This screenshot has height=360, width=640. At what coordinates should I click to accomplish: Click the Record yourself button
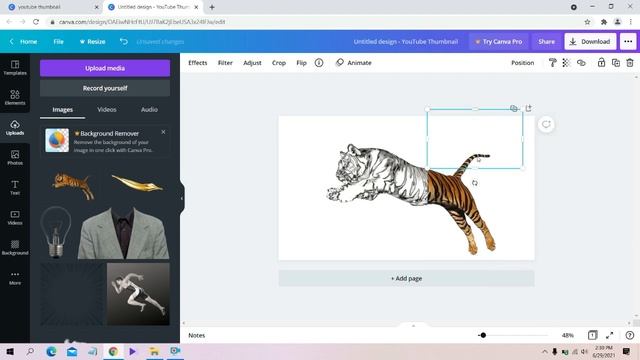105,88
